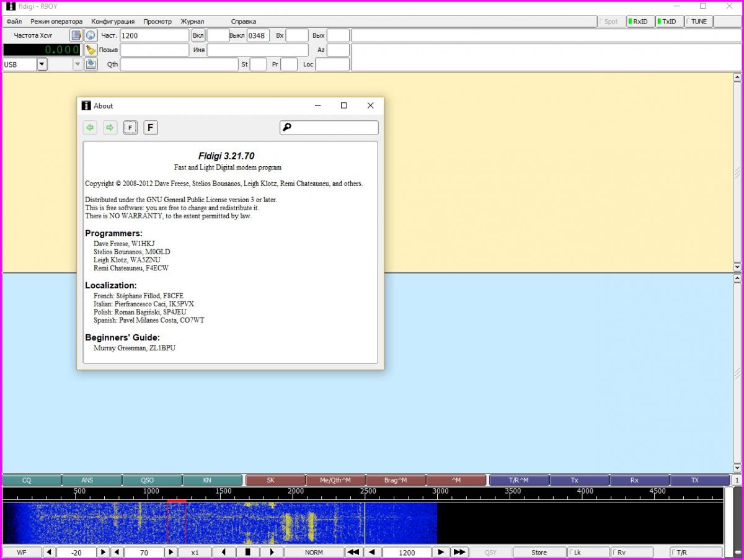Enable the RxID toggle

[640, 22]
